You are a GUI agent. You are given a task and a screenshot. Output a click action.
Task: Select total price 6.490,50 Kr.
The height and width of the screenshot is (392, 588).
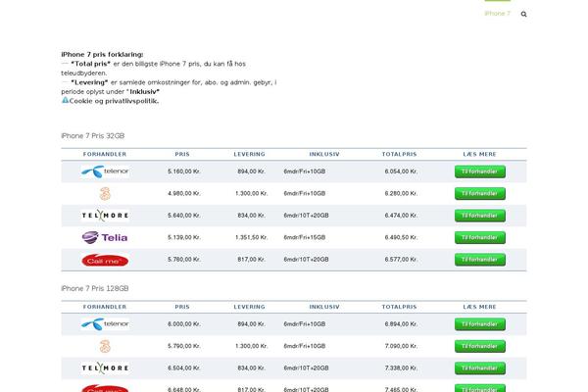click(401, 237)
